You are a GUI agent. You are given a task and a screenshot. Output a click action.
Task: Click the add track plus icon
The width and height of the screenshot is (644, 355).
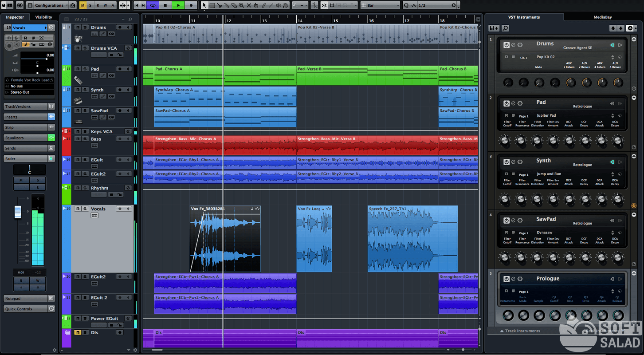click(123, 19)
